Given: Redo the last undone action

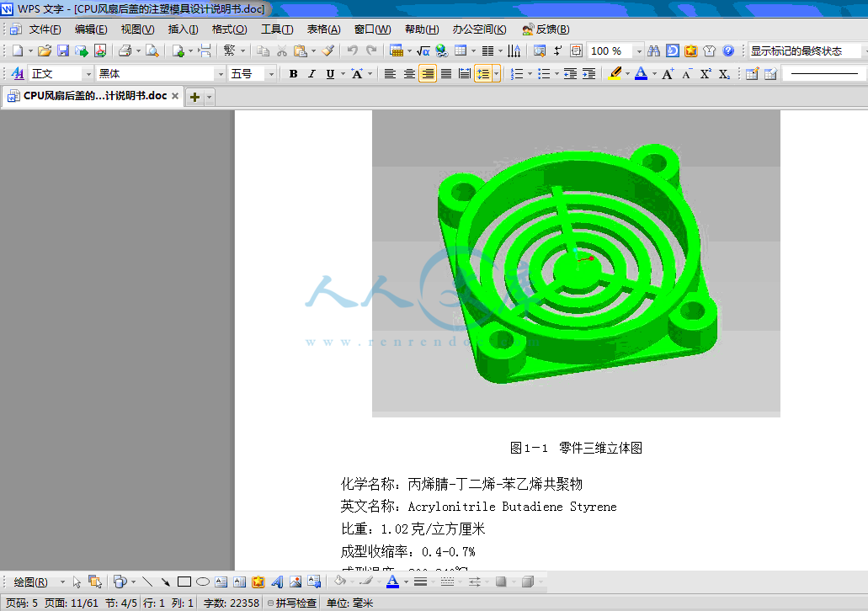Looking at the screenshot, I should click(371, 50).
